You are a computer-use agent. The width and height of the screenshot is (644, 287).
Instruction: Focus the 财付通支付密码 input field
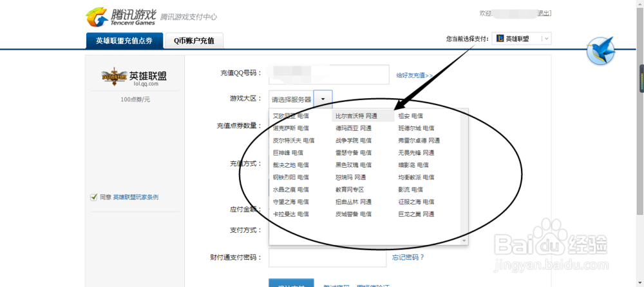coord(327,257)
